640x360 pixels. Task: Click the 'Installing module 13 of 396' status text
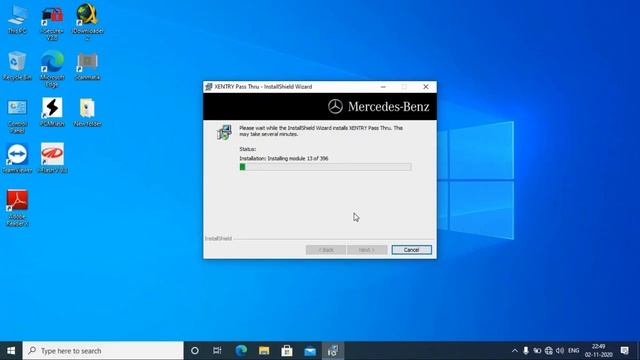click(x=284, y=158)
